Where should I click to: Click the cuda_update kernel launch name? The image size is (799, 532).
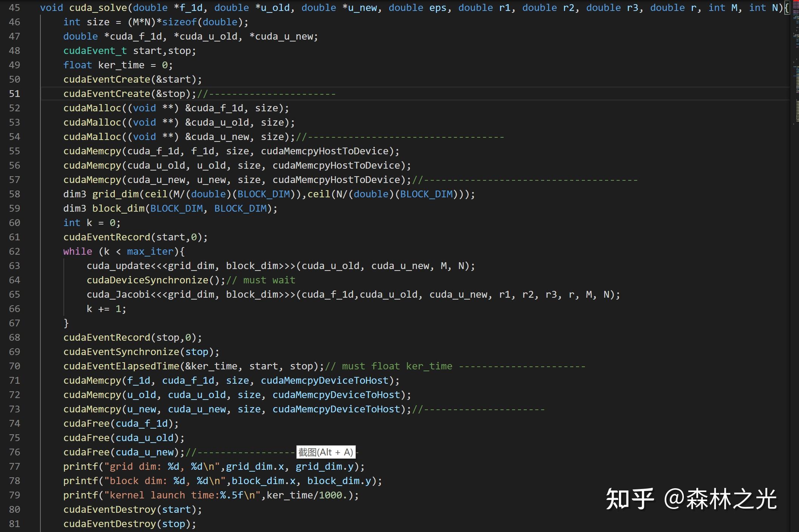tap(118, 266)
